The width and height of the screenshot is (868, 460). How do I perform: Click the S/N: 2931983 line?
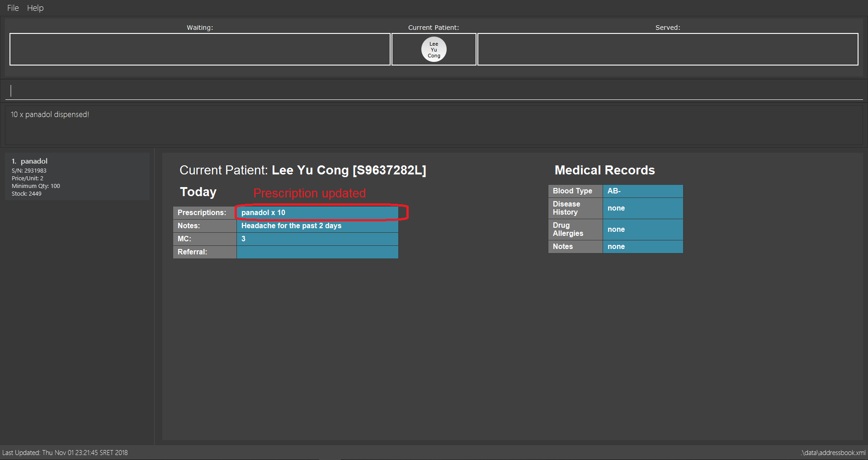coord(29,170)
